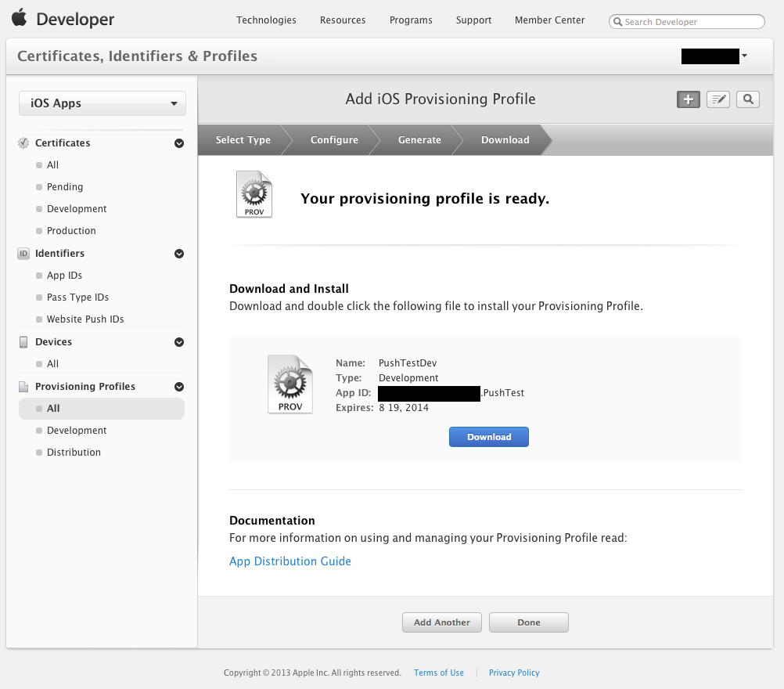Open the Terms of Use link
The height and width of the screenshot is (689, 784).
[x=438, y=673]
